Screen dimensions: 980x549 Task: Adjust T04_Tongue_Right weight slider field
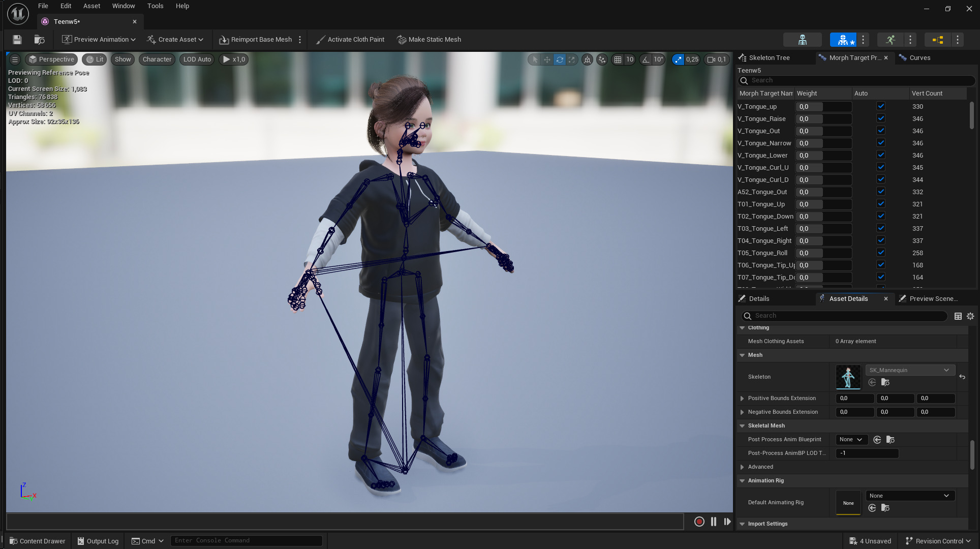[x=823, y=241]
